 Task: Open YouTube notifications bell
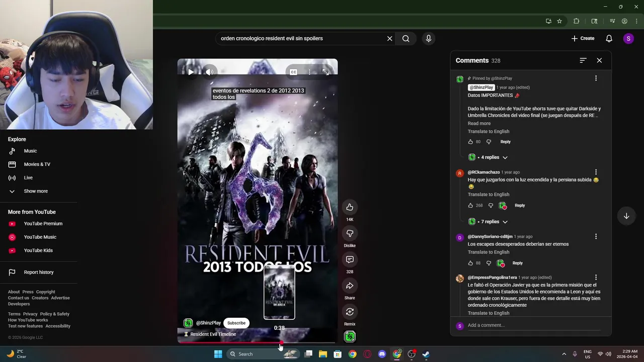coord(609,39)
